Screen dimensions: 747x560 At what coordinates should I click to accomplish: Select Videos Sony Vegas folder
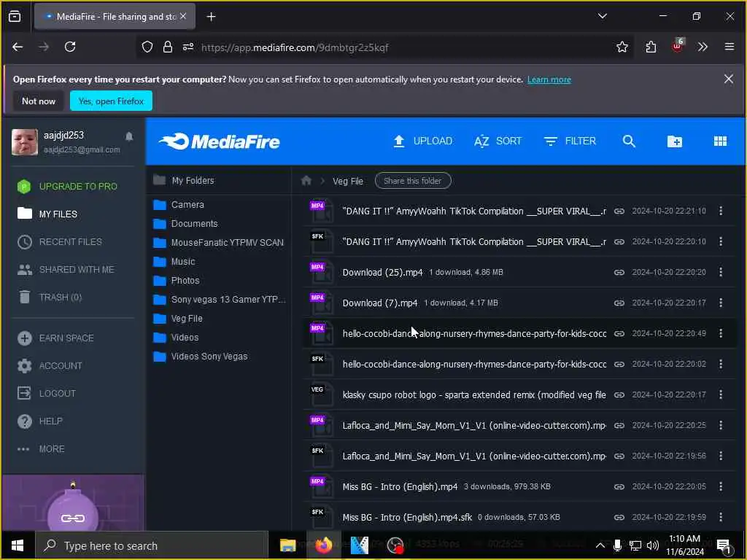coord(201,357)
